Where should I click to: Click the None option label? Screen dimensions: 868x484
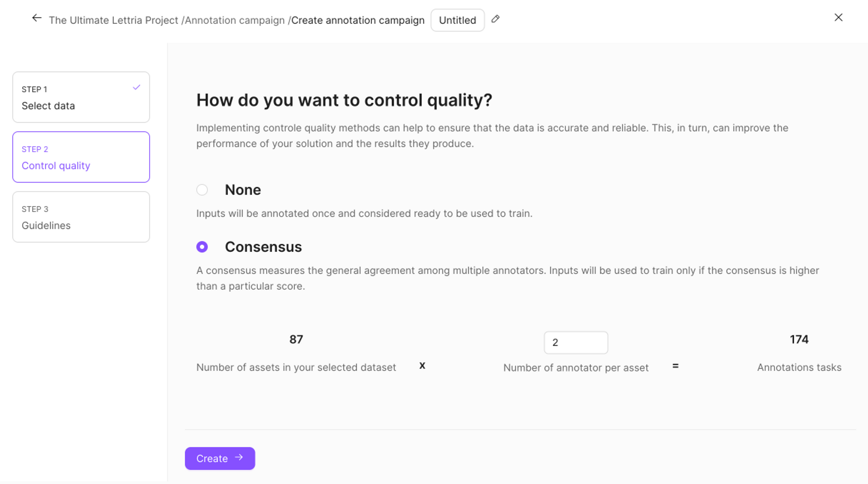pos(243,190)
